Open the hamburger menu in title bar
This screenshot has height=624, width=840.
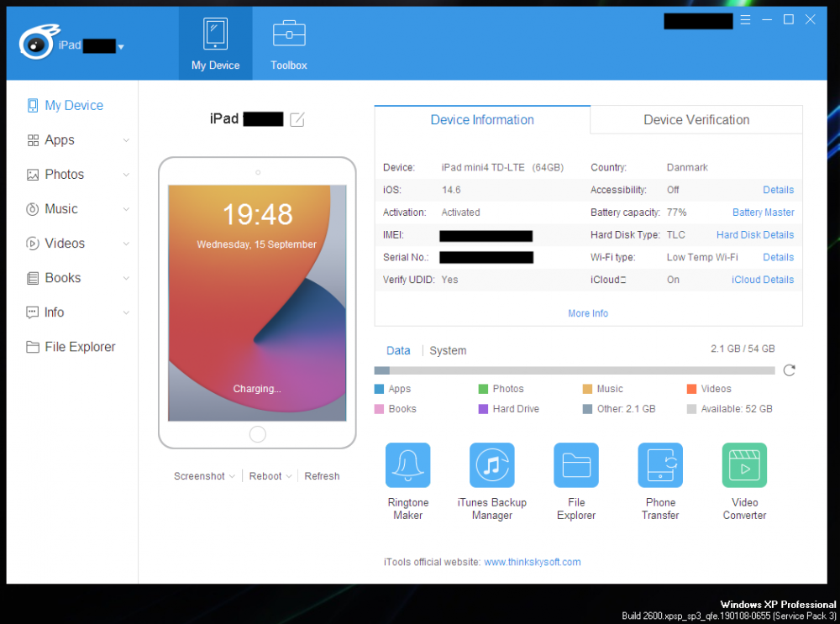point(745,19)
